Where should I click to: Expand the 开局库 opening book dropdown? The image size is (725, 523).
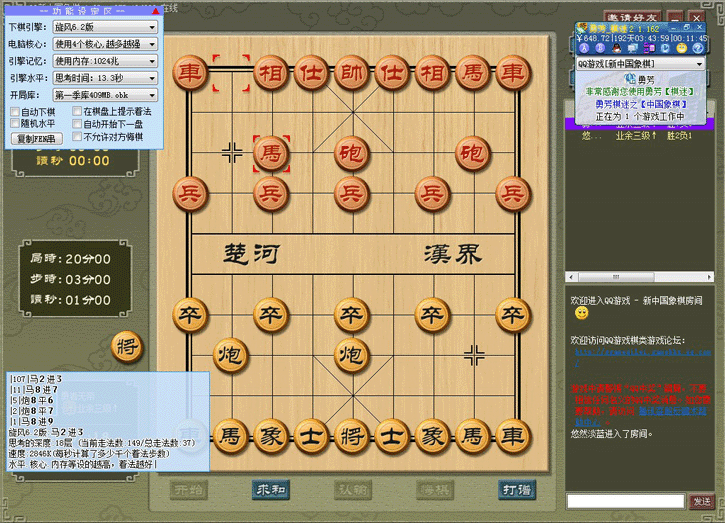[x=105, y=94]
